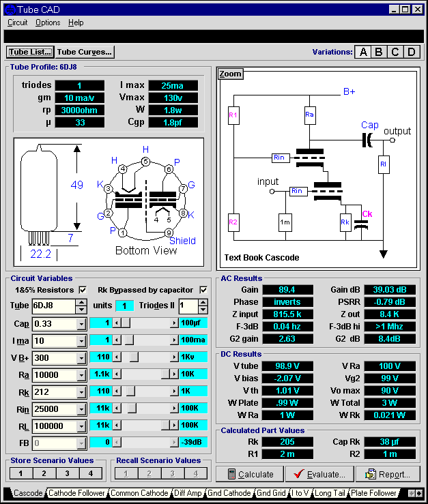428x504 pixels.
Task: Click the Tube name input field 6DJ8
Action: point(55,306)
